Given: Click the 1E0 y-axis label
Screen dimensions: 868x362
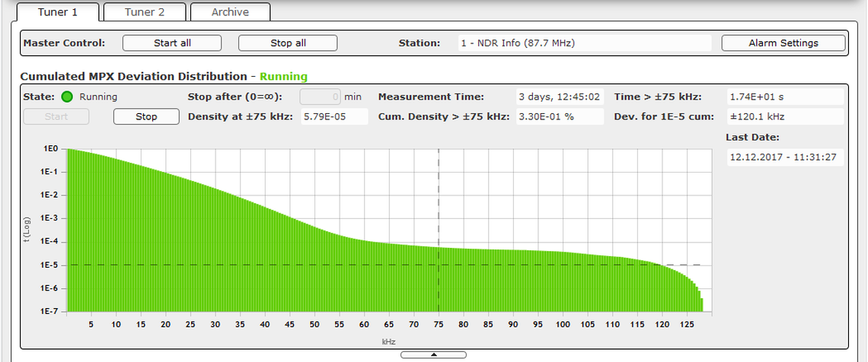Looking at the screenshot, I should tap(53, 148).
